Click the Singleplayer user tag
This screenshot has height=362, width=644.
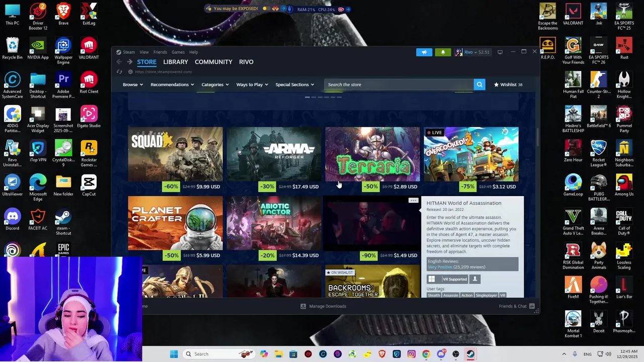[x=486, y=295]
